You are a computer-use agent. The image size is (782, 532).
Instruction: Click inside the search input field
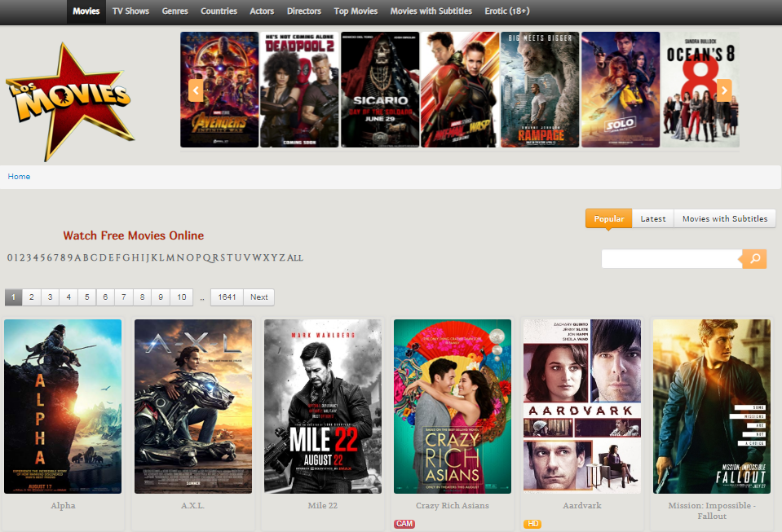click(x=672, y=258)
